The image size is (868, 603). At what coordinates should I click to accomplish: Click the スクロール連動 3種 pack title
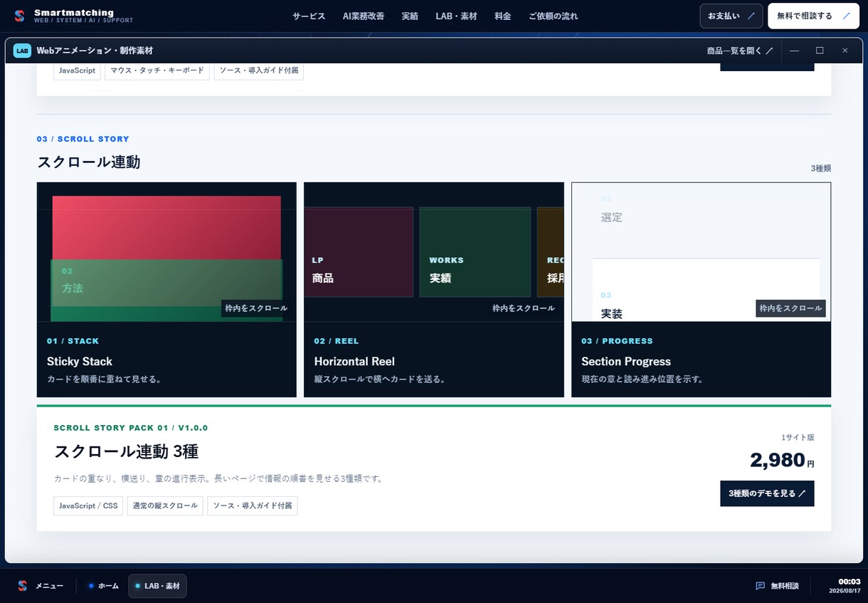pos(126,451)
